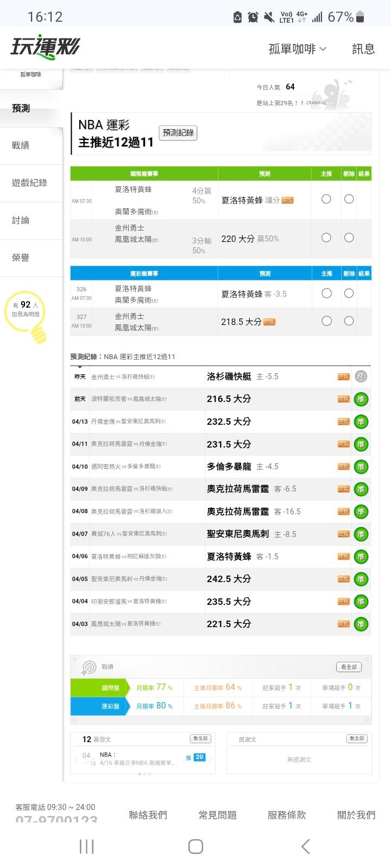Open the 戰績 sidebar tab
Viewport: 391px width, 868px height.
pos(21,145)
